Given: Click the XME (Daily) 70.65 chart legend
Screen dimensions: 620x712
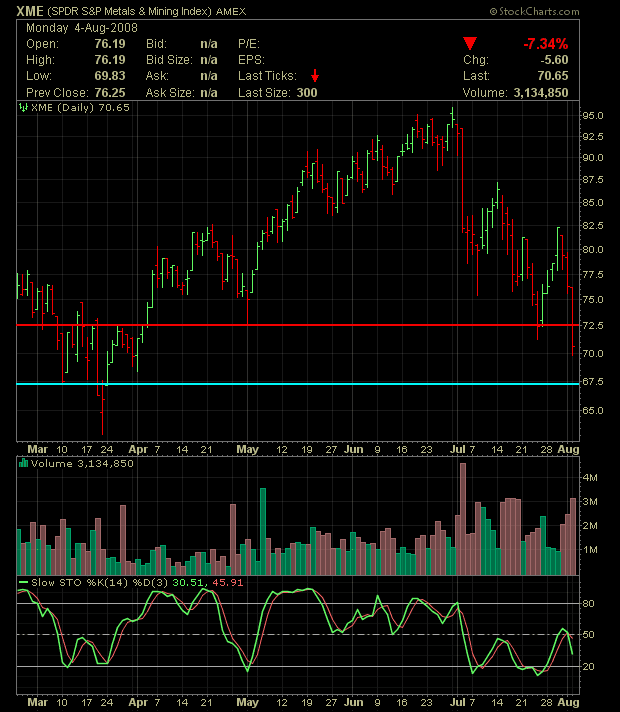Looking at the screenshot, I should pos(80,108).
